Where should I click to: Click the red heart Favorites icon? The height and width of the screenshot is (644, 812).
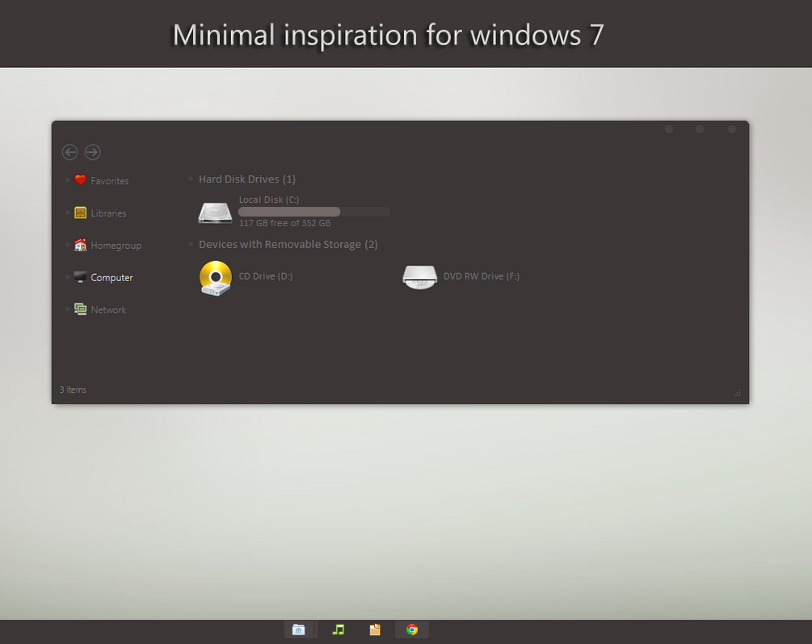click(80, 180)
